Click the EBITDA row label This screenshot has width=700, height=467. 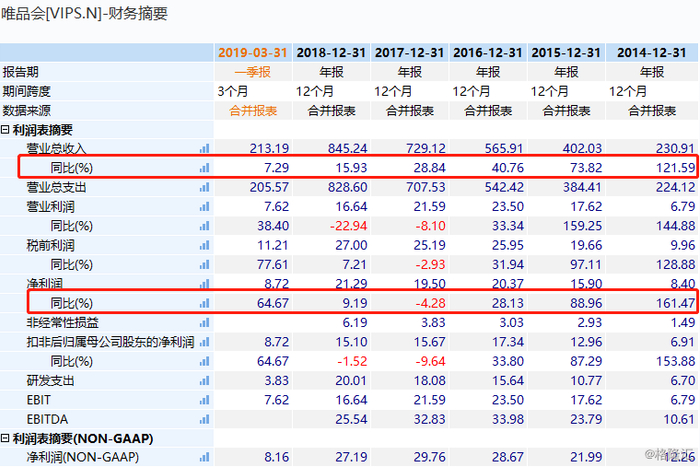(47, 419)
